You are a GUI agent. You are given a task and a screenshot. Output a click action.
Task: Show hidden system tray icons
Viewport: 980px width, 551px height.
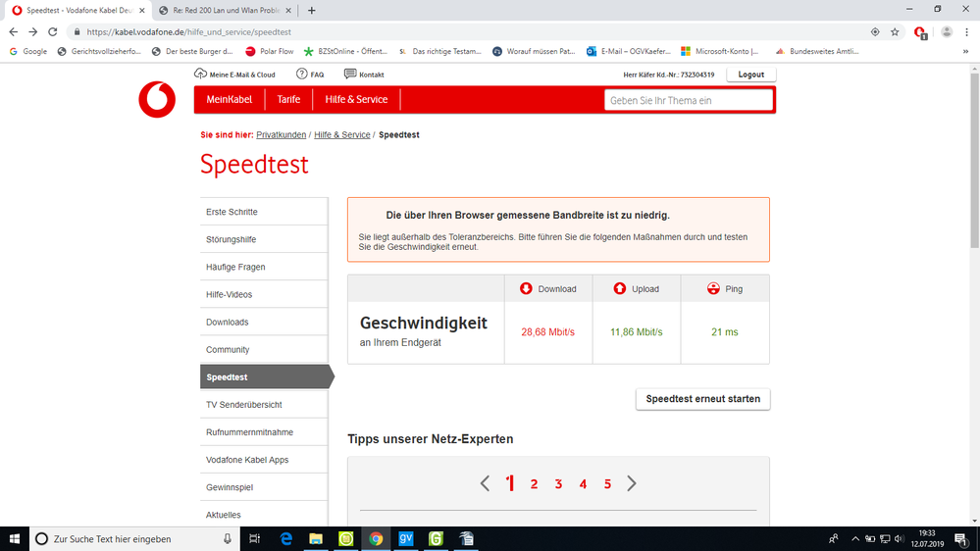tap(854, 538)
